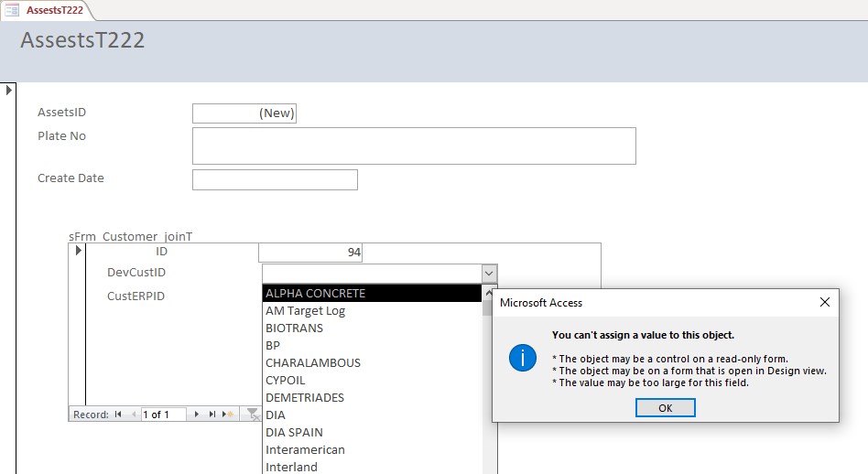
Task: Click the AssetsID field showing (New)
Action: [x=244, y=113]
